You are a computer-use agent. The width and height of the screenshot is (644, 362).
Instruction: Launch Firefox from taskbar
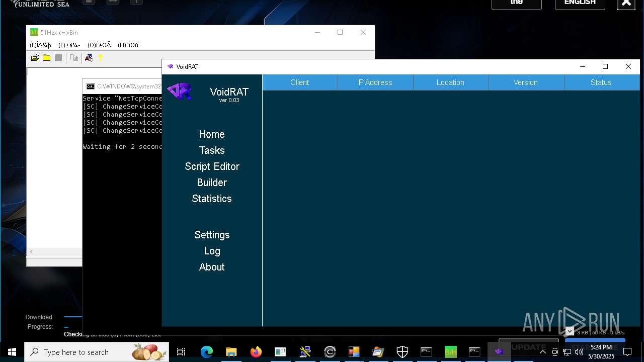256,352
